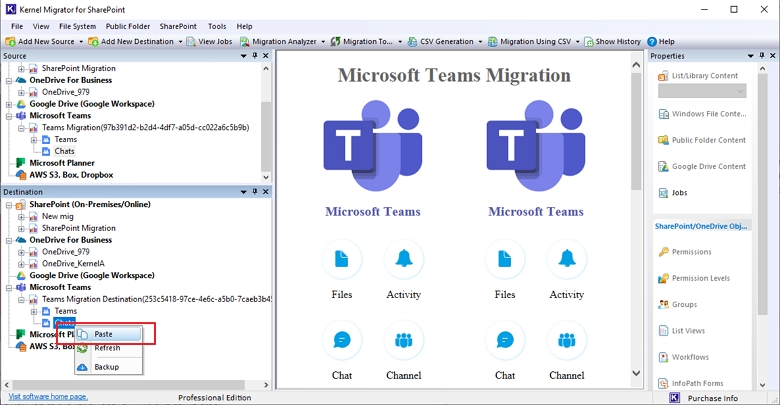Screen dimensions: 780x405
Task: Click Google Drive Content in Properties
Action: click(702, 167)
